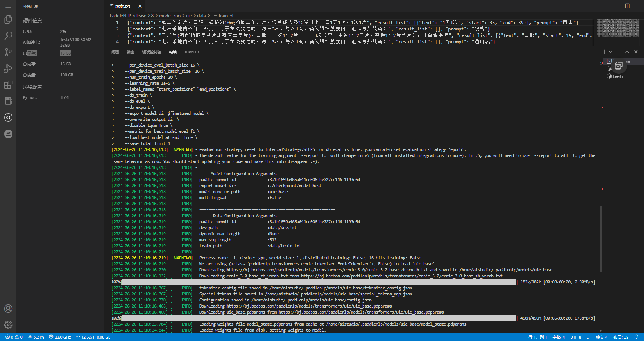
Task: Click the 450M/450M download progress bar
Action: [319, 318]
